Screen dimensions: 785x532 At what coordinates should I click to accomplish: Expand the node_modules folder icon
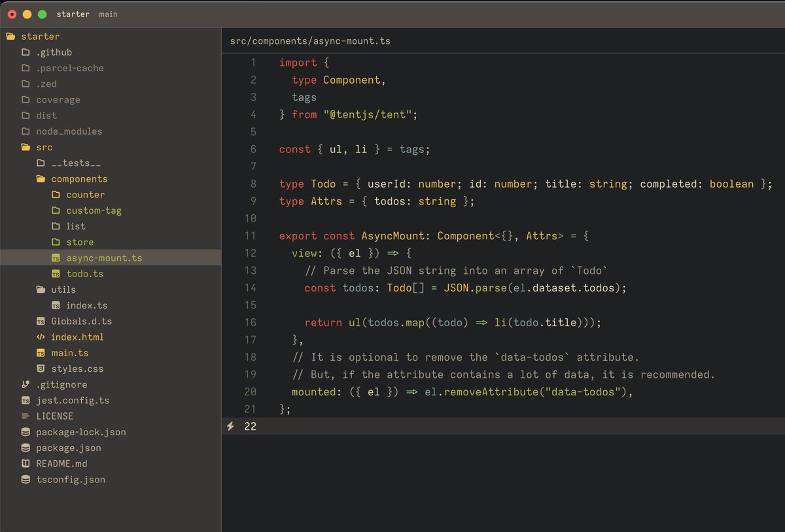[26, 131]
